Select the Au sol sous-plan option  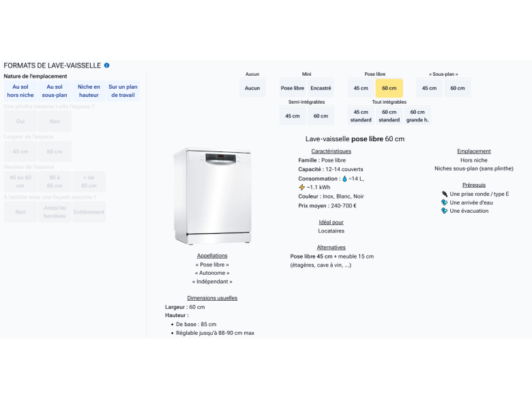pos(55,91)
